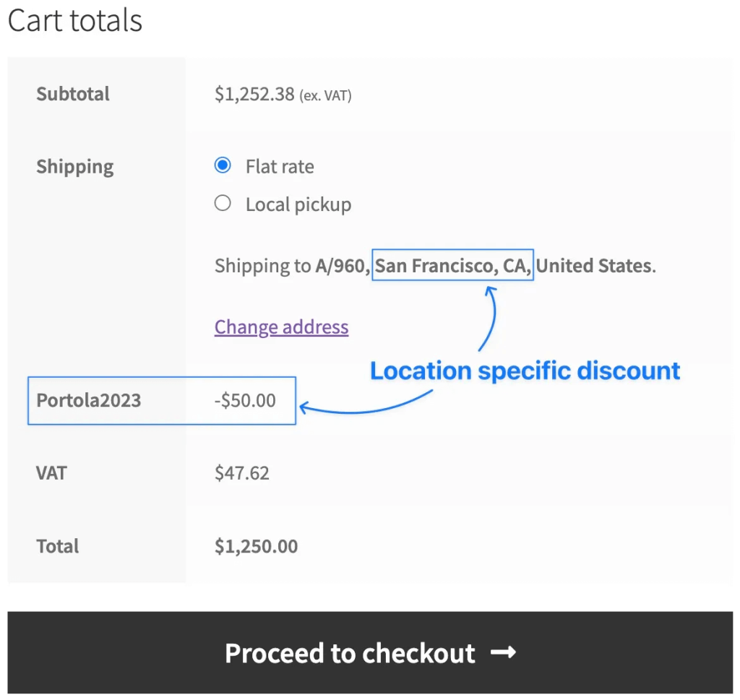The width and height of the screenshot is (740, 700).
Task: Choose the Local pickup radio button
Action: 223,204
